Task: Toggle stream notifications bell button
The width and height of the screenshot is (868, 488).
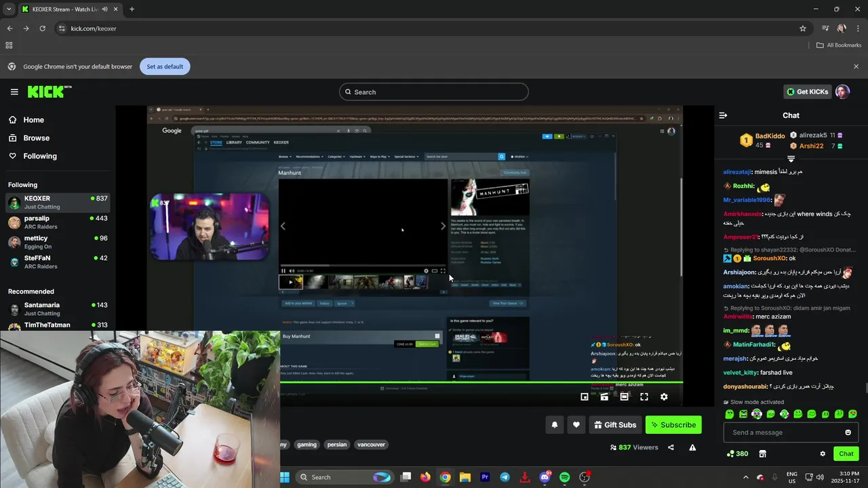Action: pos(554,425)
